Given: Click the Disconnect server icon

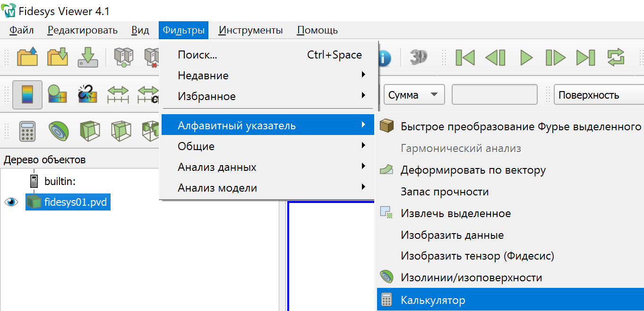Looking at the screenshot, I should [152, 57].
